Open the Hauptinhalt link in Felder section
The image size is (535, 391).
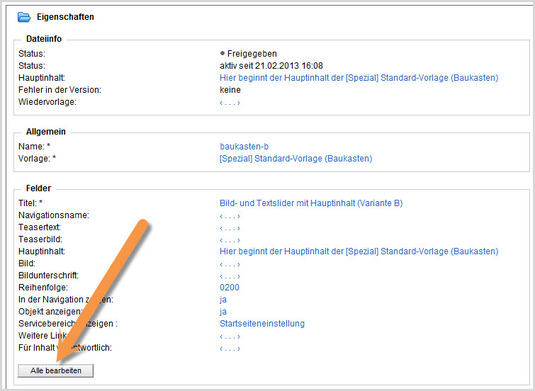coord(359,251)
